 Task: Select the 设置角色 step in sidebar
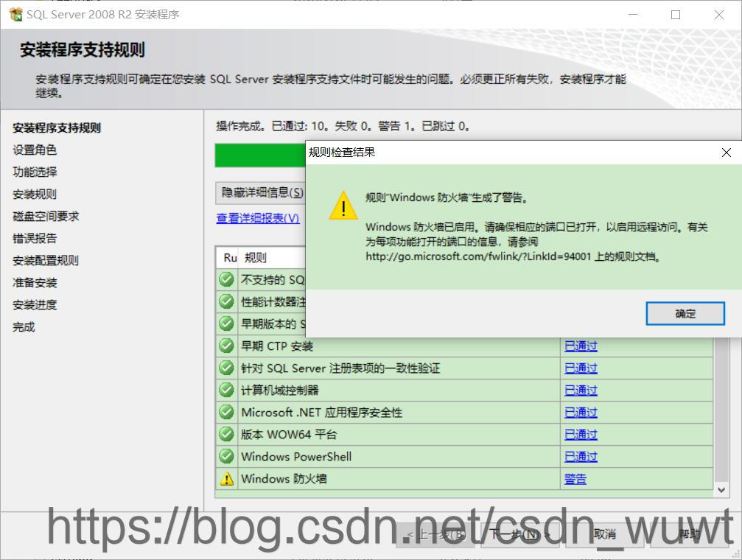35,150
